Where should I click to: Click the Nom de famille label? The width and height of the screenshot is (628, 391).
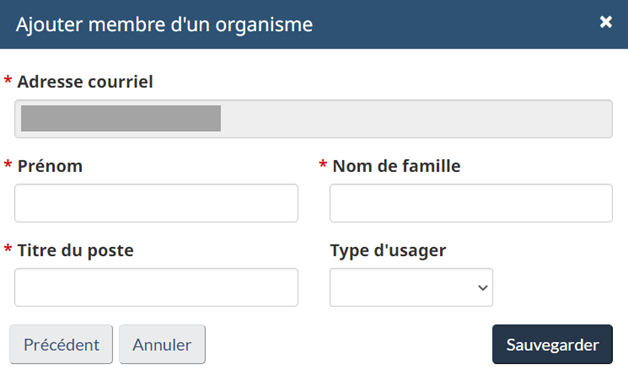397,166
